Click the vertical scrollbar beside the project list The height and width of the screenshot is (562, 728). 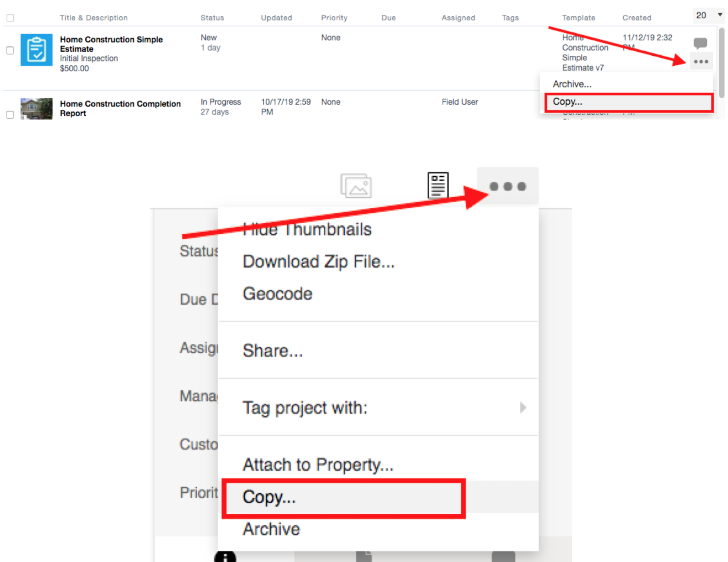pyautogui.click(x=722, y=63)
